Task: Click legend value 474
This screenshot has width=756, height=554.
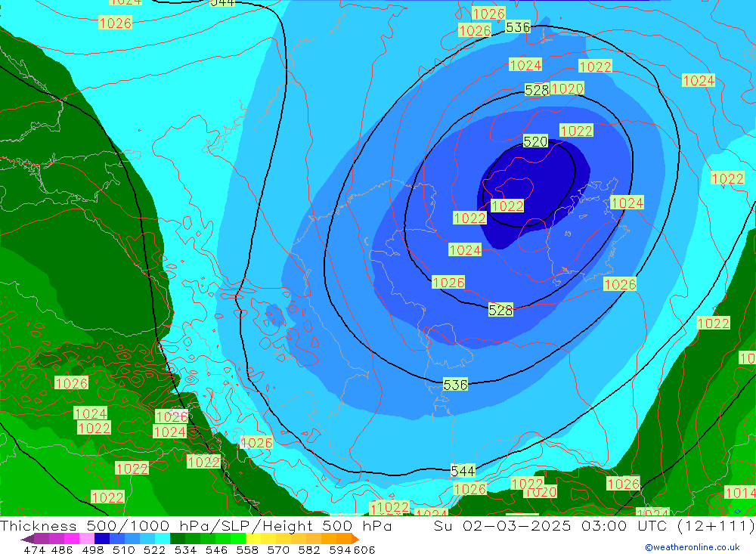Action: click(35, 549)
